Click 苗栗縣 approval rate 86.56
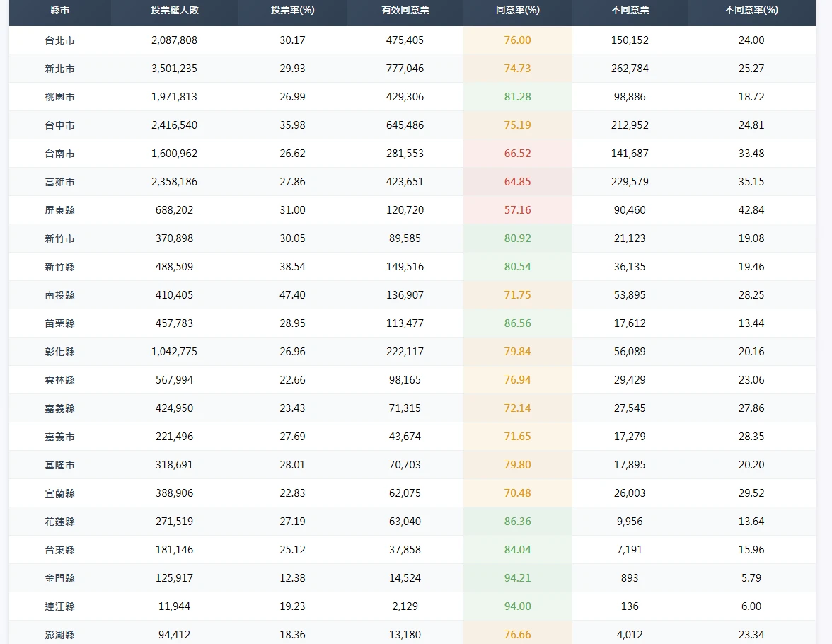832x644 pixels. click(x=517, y=323)
